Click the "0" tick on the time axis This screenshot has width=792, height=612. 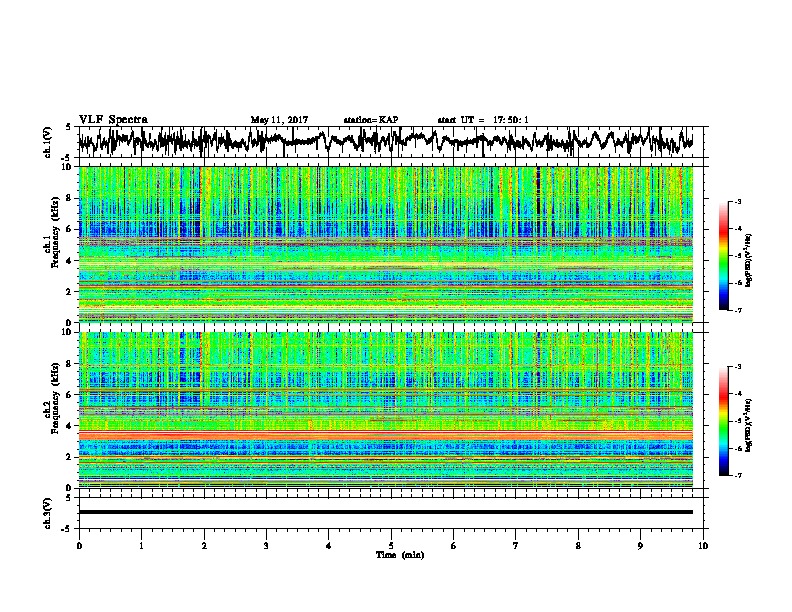click(x=79, y=546)
